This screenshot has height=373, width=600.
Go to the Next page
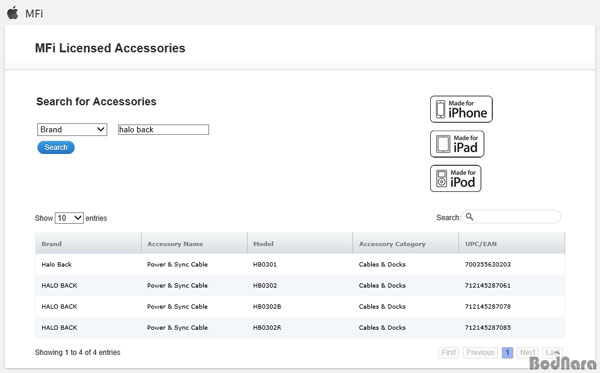point(528,352)
